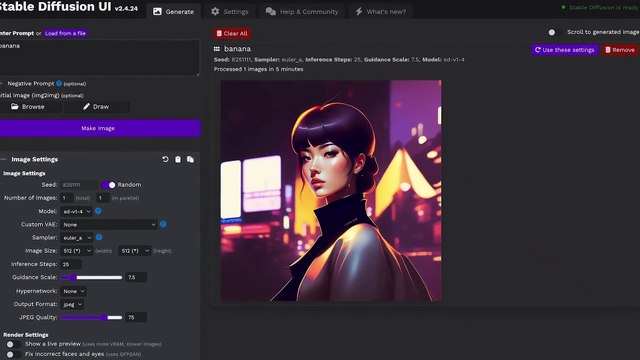Open the image height dropdown
Viewport: 640px width, 360px height.
tap(135, 251)
